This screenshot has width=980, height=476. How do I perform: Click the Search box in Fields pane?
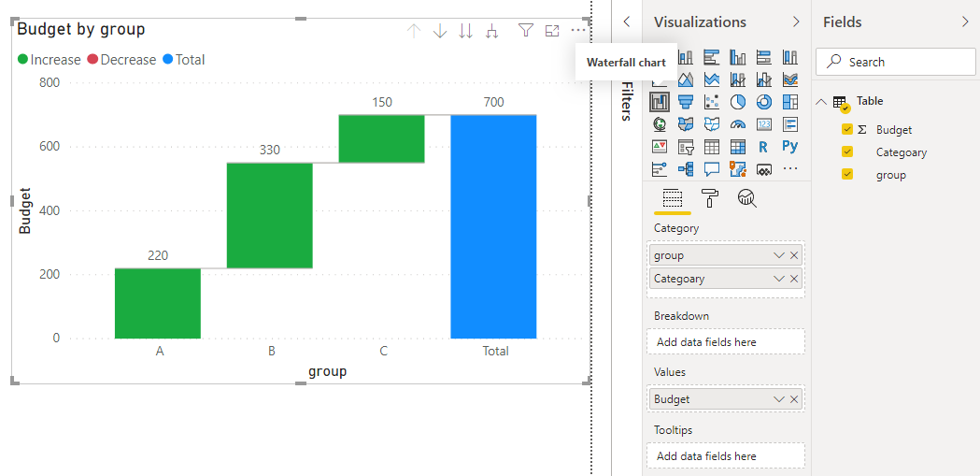pos(895,62)
